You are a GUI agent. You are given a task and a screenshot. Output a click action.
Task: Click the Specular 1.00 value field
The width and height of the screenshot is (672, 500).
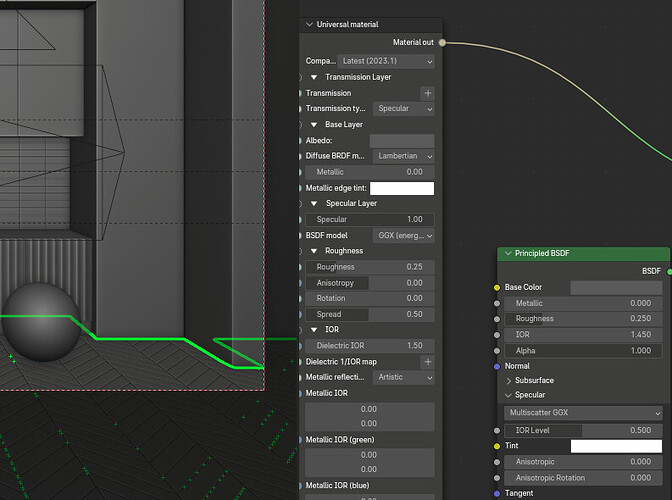(x=369, y=219)
